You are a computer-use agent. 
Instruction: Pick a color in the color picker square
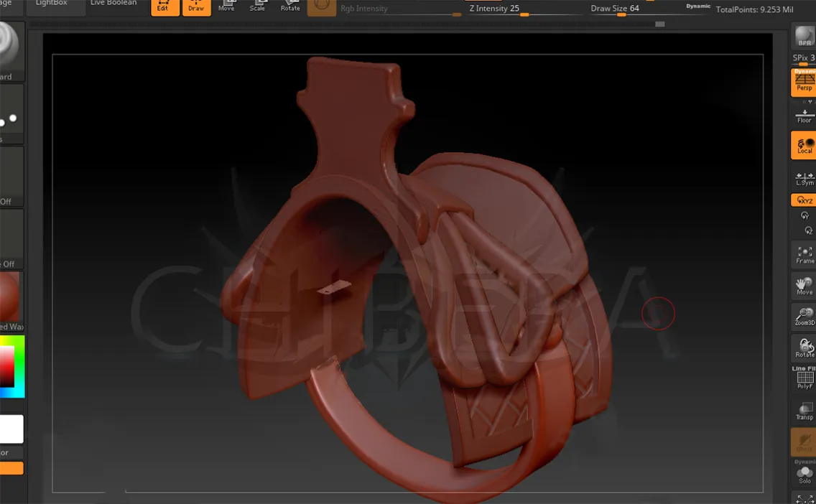7,365
